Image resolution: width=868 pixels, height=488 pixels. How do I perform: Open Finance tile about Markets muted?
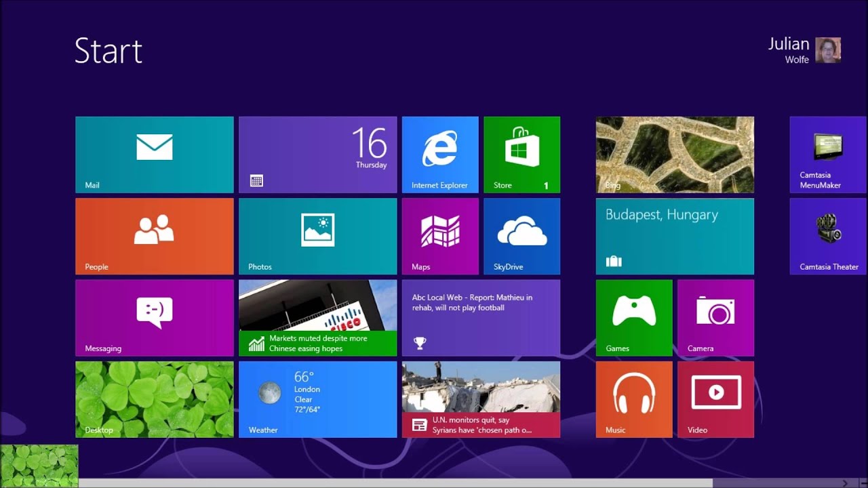click(x=318, y=318)
